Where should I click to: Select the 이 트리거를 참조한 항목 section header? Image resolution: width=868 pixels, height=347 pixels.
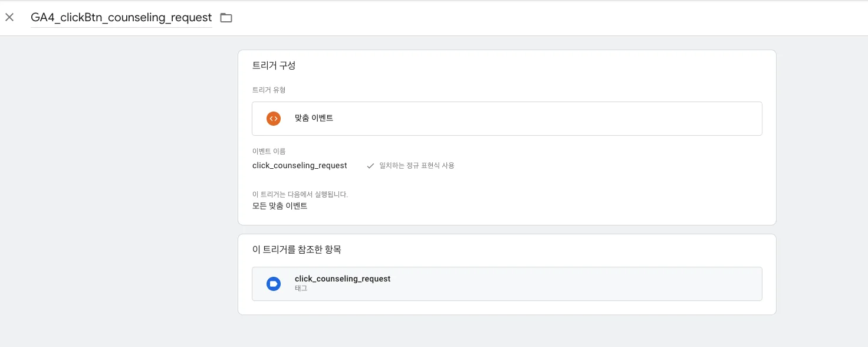click(297, 250)
